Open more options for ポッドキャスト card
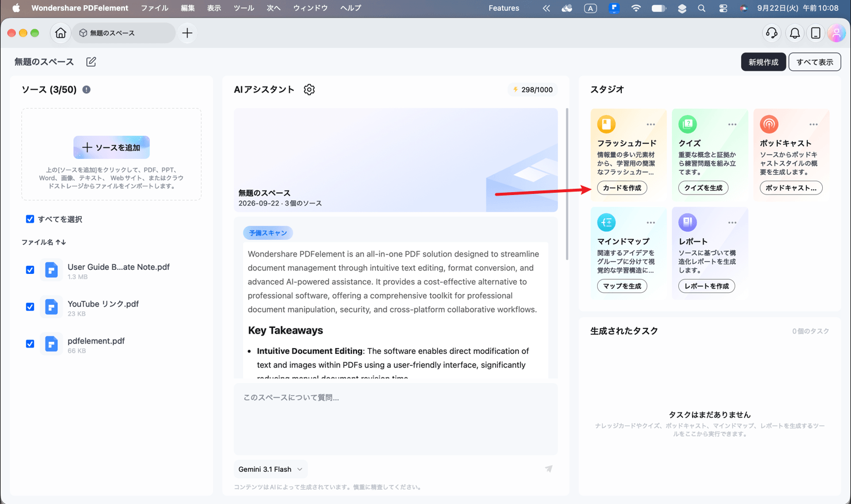Viewport: 851px width, 504px height. [813, 124]
